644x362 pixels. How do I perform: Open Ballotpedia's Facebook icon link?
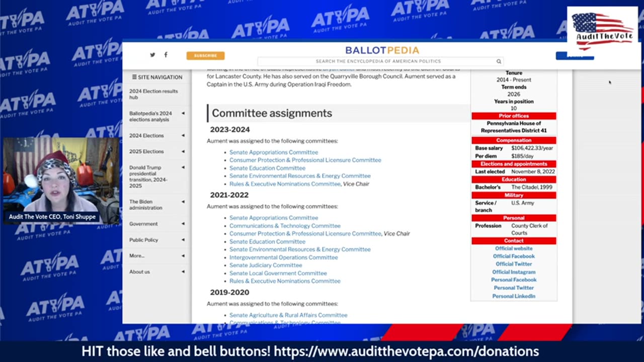(x=166, y=55)
